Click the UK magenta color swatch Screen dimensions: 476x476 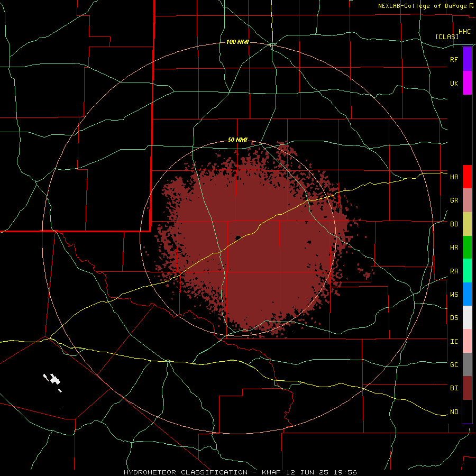[x=467, y=83]
